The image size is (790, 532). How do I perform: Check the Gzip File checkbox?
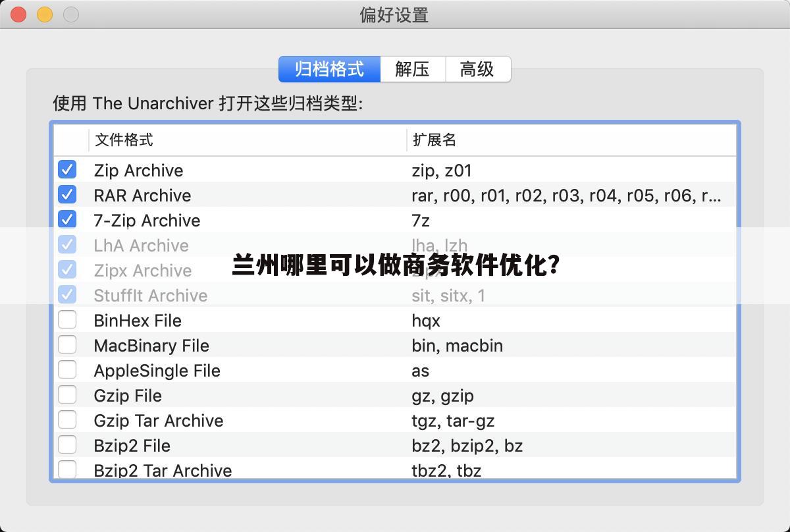point(67,394)
